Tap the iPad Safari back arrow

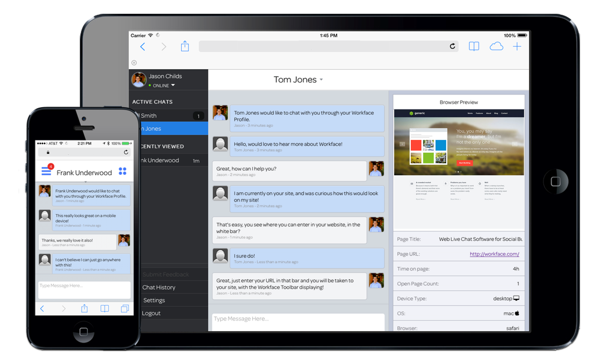coord(143,47)
